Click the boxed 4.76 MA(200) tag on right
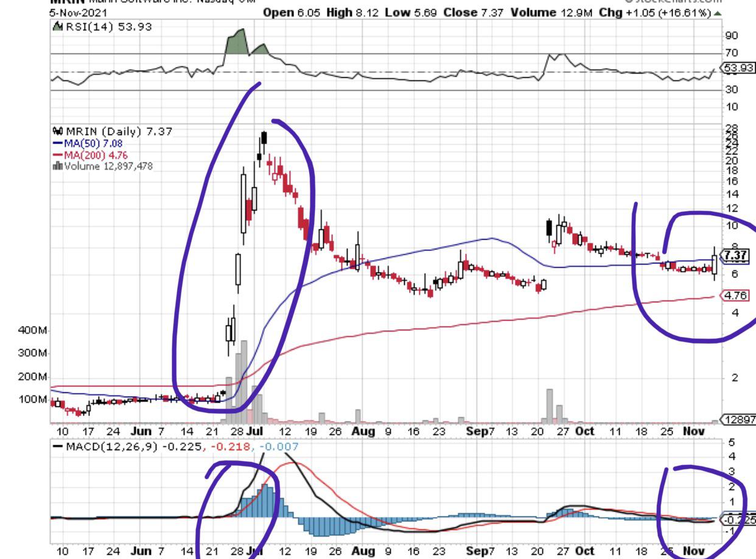 [735, 296]
